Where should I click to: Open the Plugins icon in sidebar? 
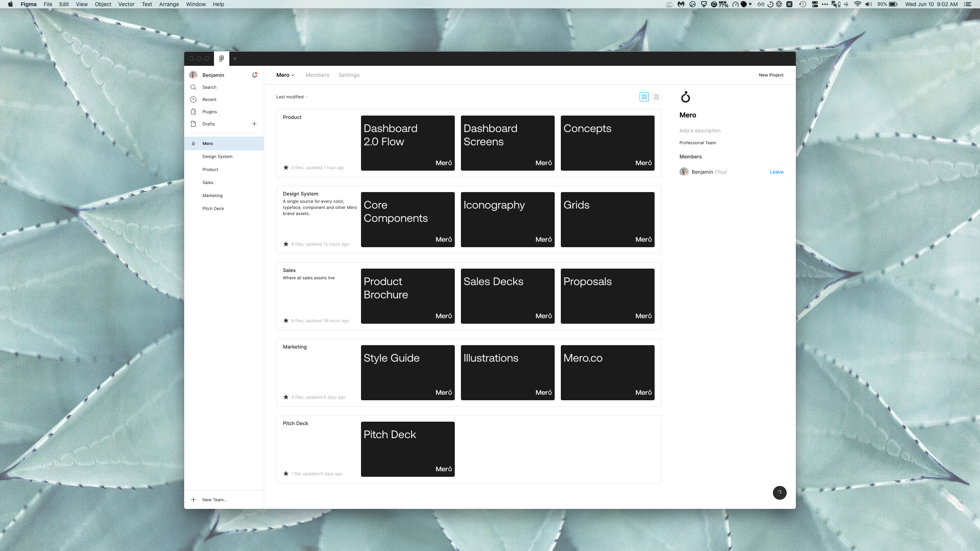pyautogui.click(x=193, y=112)
